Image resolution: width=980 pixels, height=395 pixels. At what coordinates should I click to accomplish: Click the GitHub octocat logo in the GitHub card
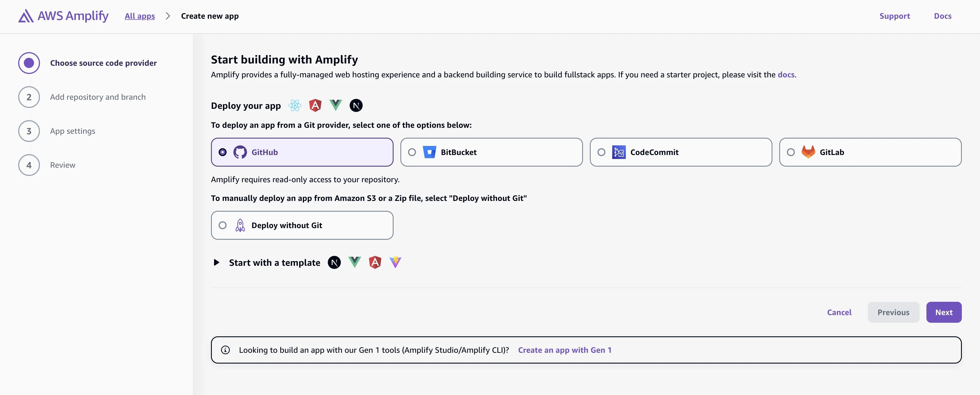(x=240, y=152)
